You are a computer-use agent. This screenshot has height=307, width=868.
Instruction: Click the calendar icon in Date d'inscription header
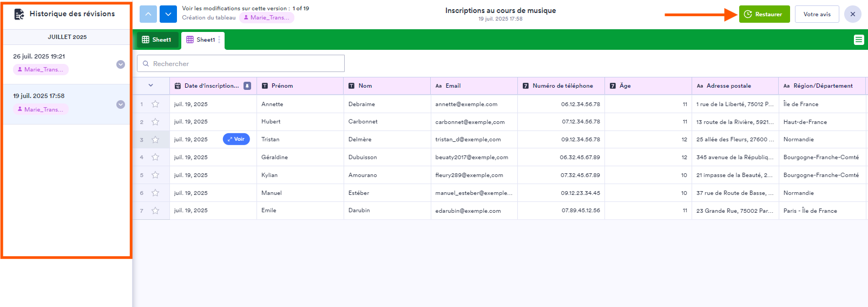pos(177,86)
